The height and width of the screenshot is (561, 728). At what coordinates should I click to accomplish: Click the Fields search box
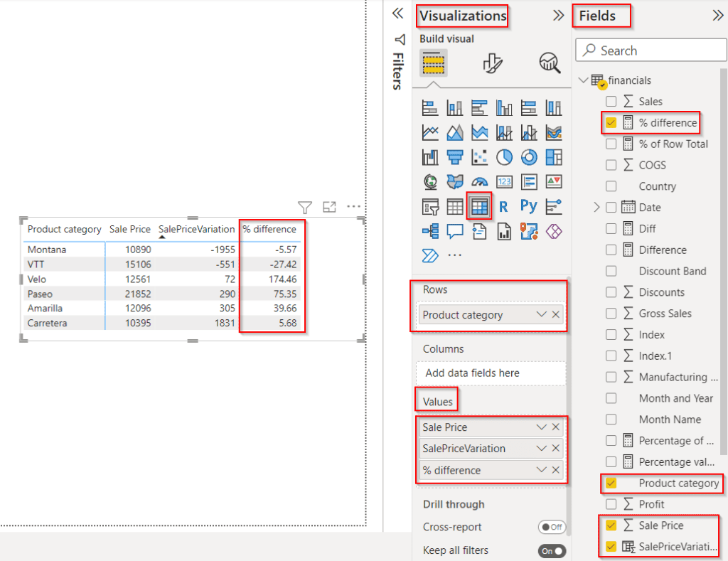(x=651, y=50)
